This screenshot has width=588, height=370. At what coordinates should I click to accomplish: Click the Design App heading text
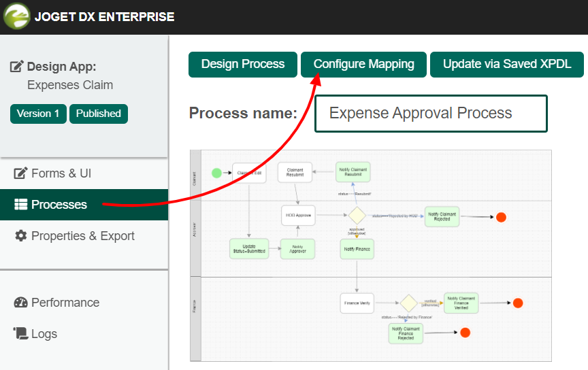coord(61,67)
